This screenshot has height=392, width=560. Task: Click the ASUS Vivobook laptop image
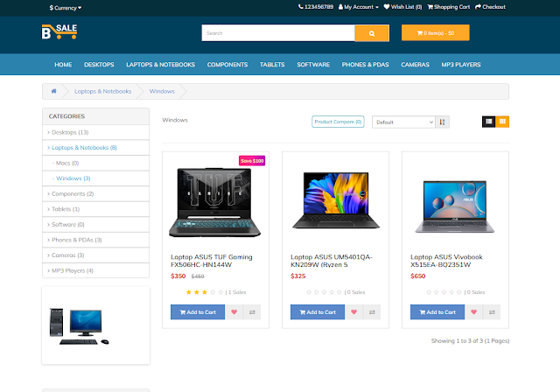coord(455,206)
